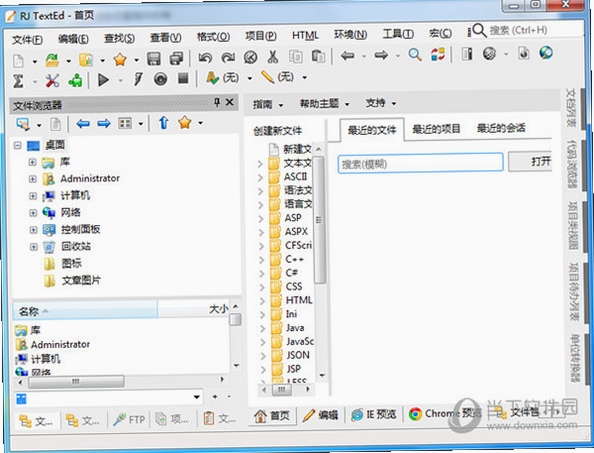594x453 pixels.
Task: Click the file browser back arrow
Action: (x=83, y=123)
